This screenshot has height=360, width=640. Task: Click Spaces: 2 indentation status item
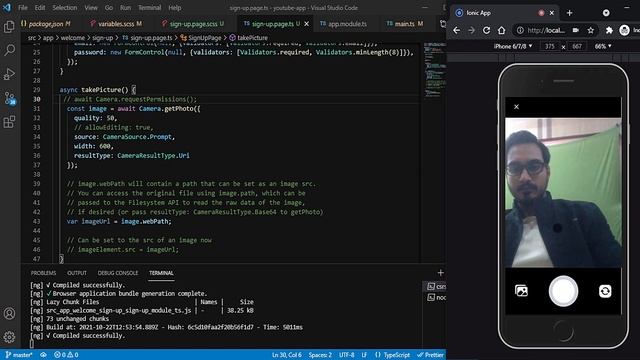(320, 355)
